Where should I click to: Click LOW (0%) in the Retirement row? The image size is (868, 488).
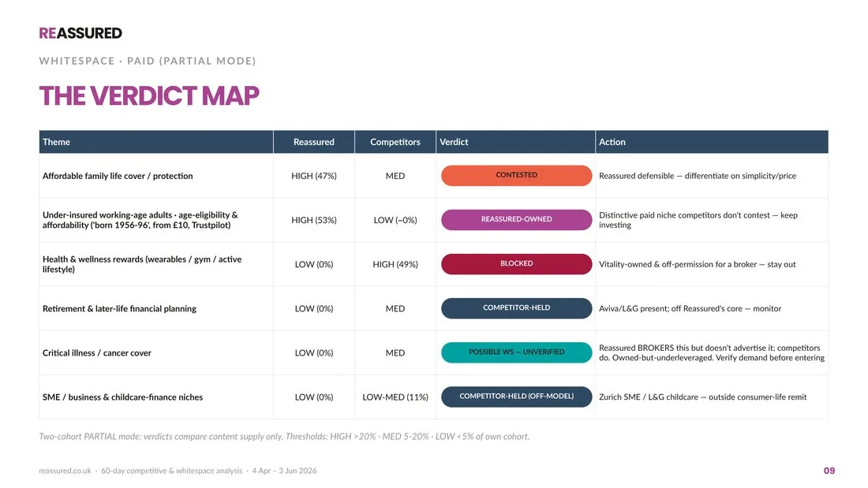pyautogui.click(x=314, y=309)
